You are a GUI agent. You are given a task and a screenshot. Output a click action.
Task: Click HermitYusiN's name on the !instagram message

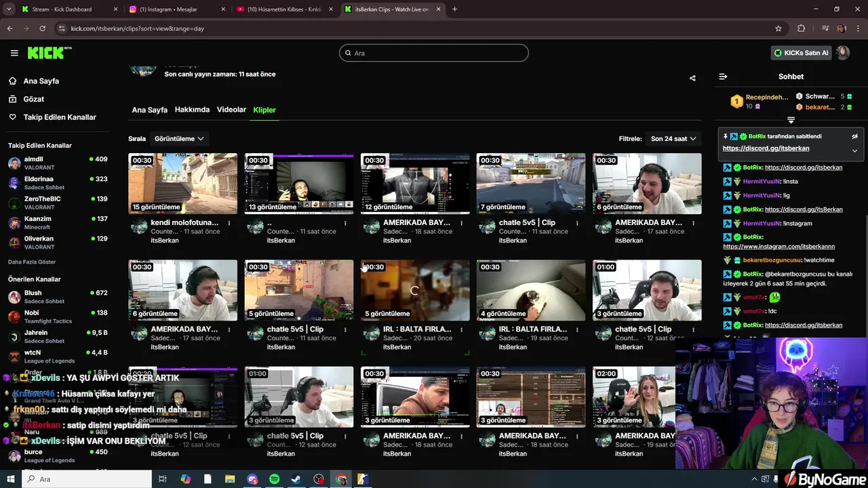pos(761,223)
